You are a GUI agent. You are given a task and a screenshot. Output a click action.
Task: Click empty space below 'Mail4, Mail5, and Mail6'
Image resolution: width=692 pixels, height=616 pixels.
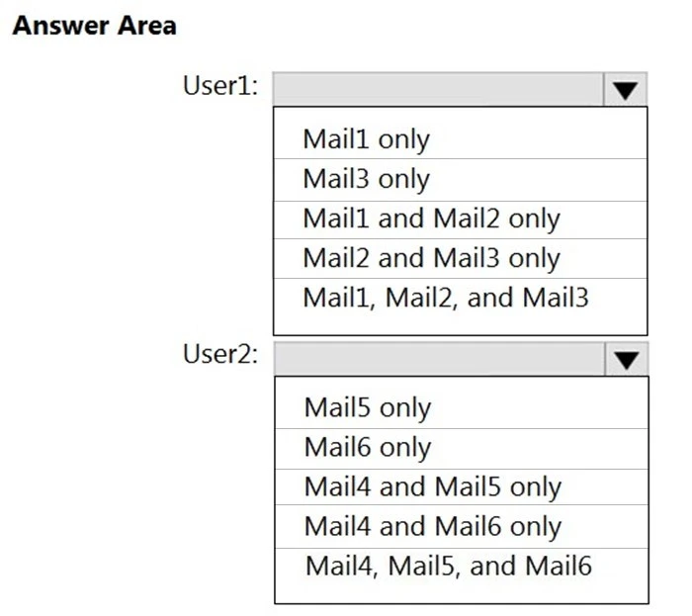(x=461, y=592)
